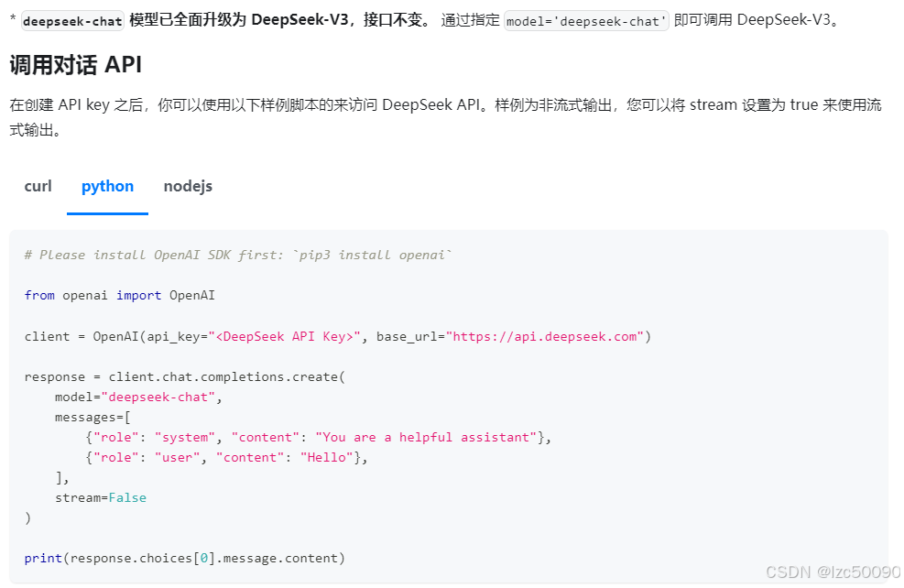Click the False keyword in the code

tap(127, 496)
